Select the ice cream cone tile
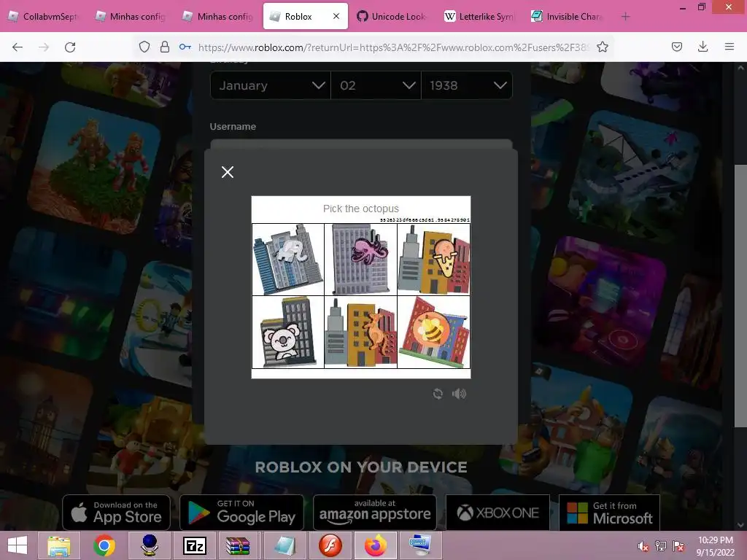This screenshot has width=747, height=560. coord(433,260)
